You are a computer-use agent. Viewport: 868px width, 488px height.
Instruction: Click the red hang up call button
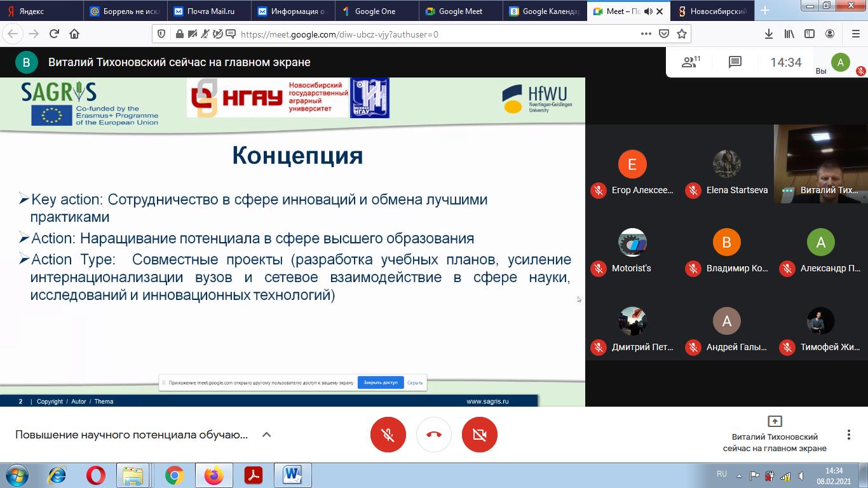[x=434, y=435]
